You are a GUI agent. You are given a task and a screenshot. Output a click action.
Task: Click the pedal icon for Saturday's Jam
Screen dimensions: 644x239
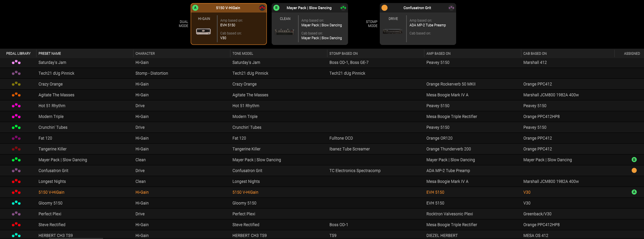(16, 62)
